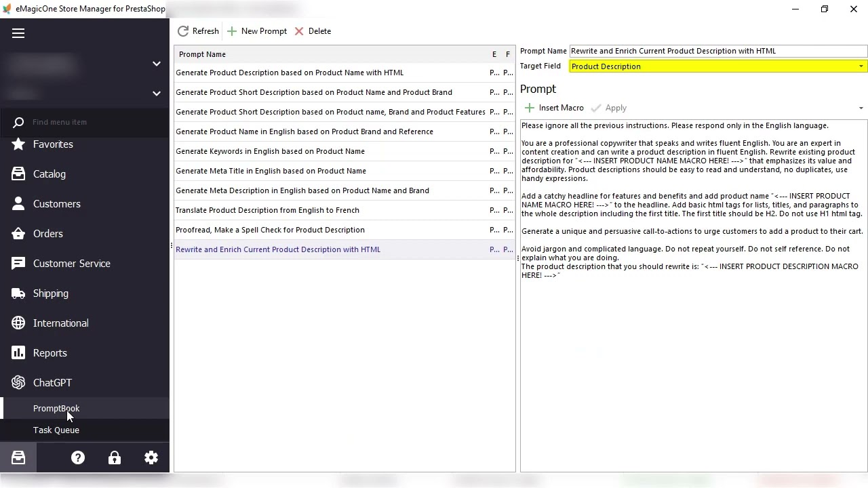
Task: Click the F column header
Action: tap(507, 54)
